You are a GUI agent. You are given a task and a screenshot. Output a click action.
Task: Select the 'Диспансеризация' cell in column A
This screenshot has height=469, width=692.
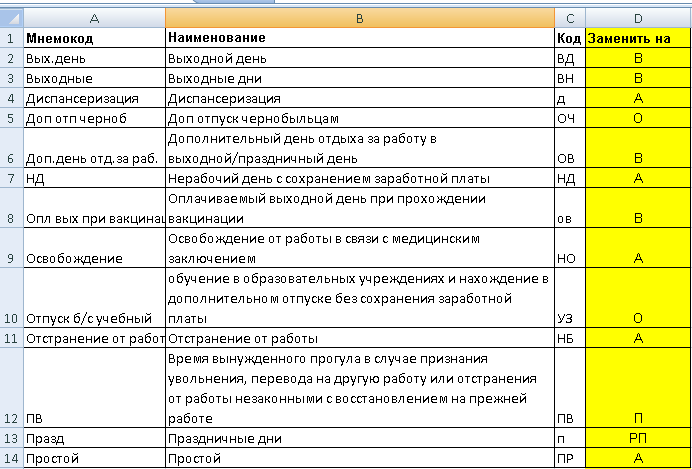pyautogui.click(x=94, y=98)
